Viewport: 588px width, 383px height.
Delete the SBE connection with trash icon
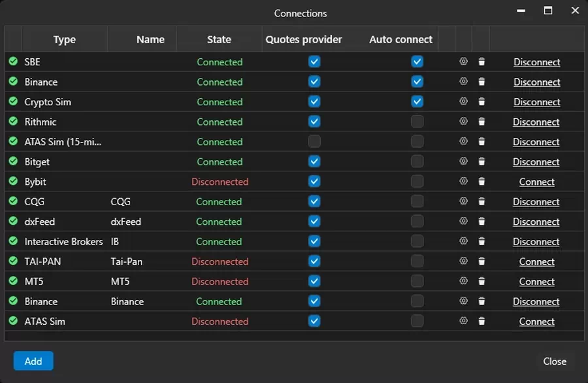point(482,61)
